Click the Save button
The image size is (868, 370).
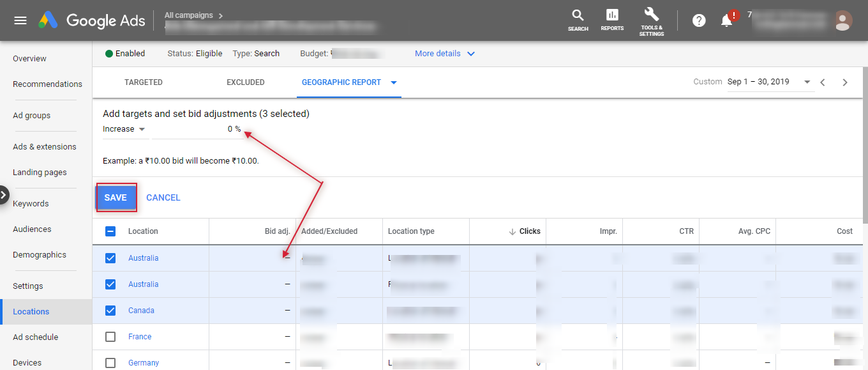pyautogui.click(x=116, y=197)
